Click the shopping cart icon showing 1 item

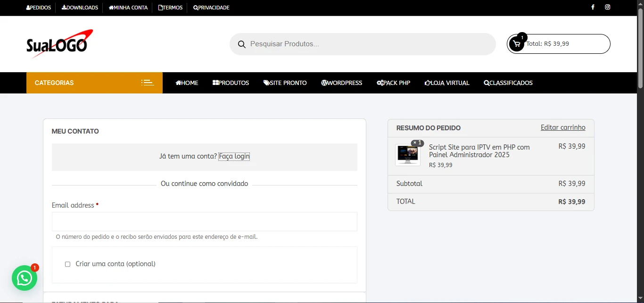tap(516, 43)
